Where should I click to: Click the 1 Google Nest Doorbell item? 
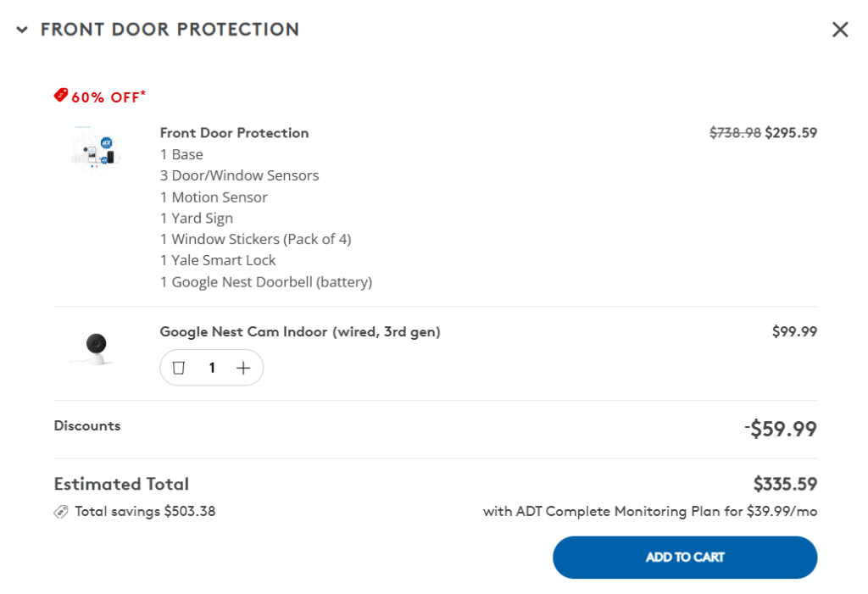tap(265, 282)
